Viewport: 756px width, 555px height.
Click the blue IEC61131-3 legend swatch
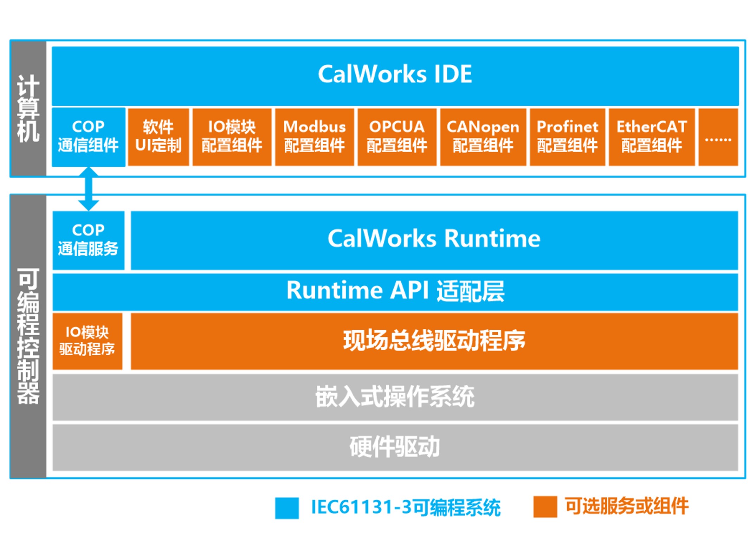287,508
